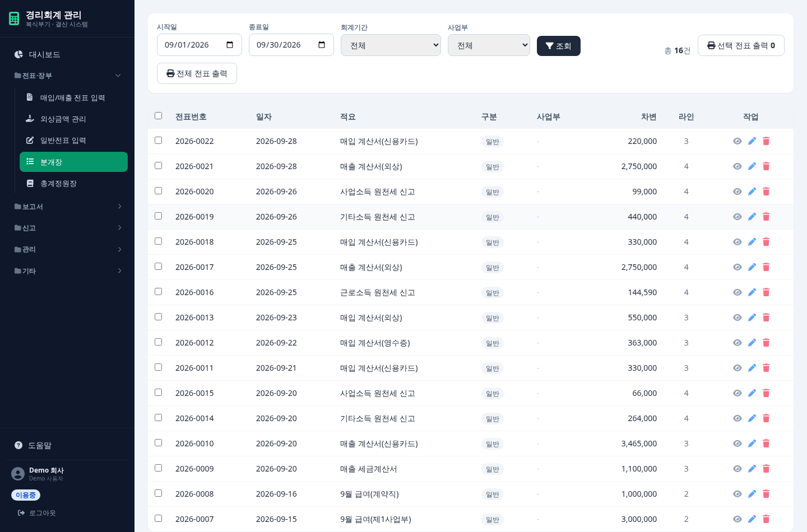View voucher 2026-0010 with eye icon

tap(738, 444)
